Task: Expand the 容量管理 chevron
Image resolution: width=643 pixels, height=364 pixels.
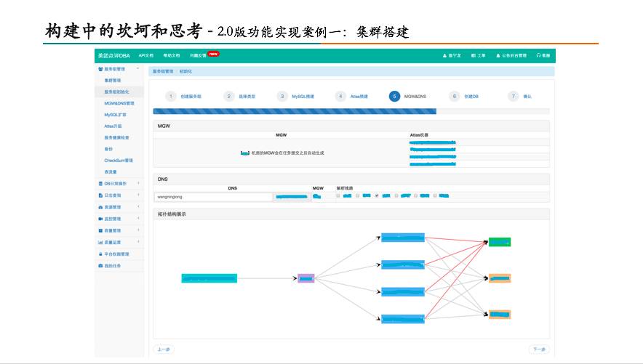Action: (x=139, y=230)
